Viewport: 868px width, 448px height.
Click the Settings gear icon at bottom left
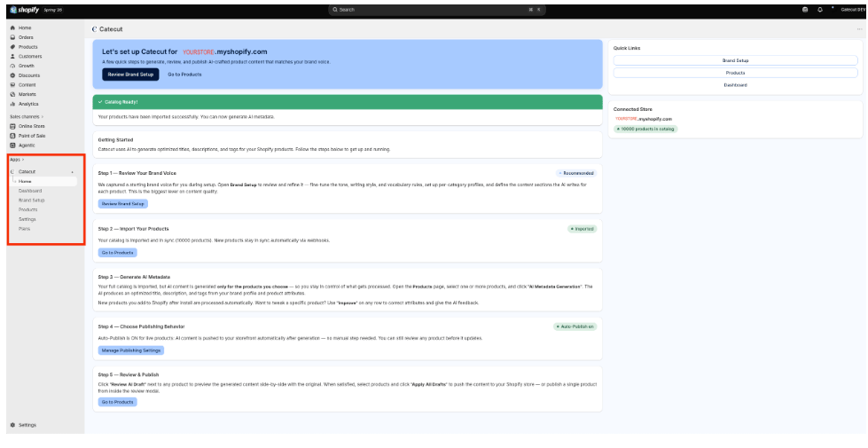12,425
